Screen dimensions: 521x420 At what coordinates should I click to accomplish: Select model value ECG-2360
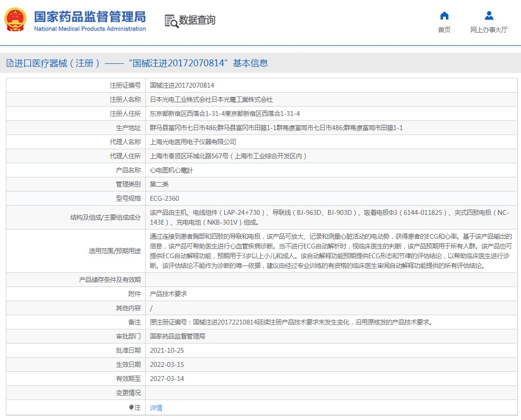click(164, 198)
